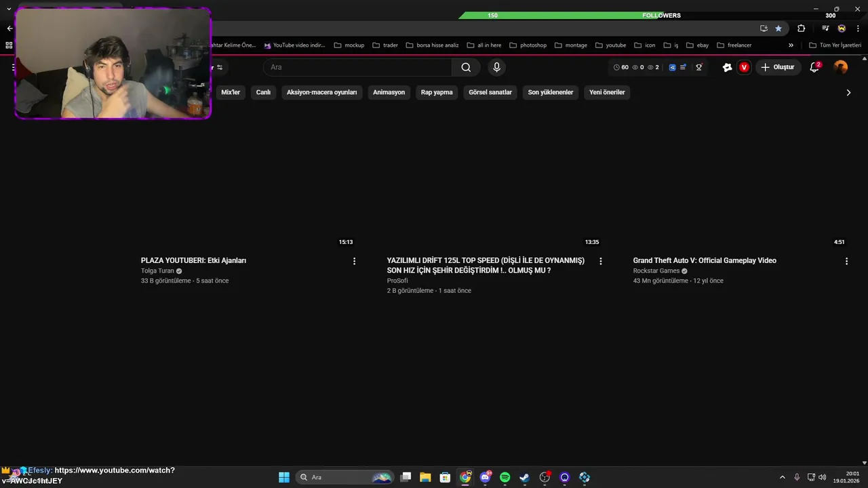Select the 'Son yüklenenler' filter chip
868x488 pixels.
(551, 92)
